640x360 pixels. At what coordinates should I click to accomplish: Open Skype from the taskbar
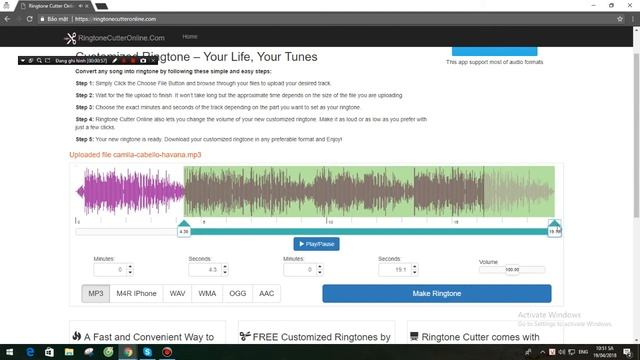pos(147,352)
